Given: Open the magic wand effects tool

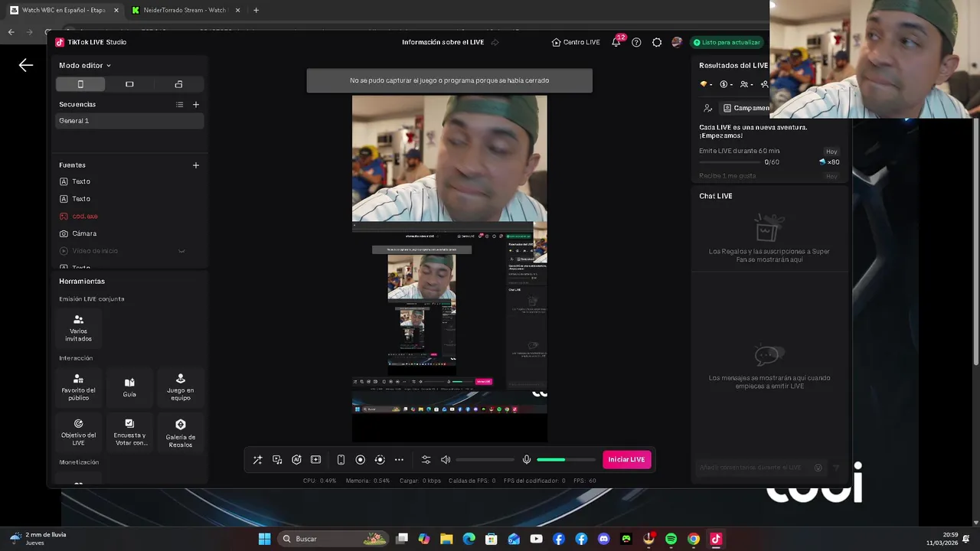Looking at the screenshot, I should pyautogui.click(x=257, y=460).
